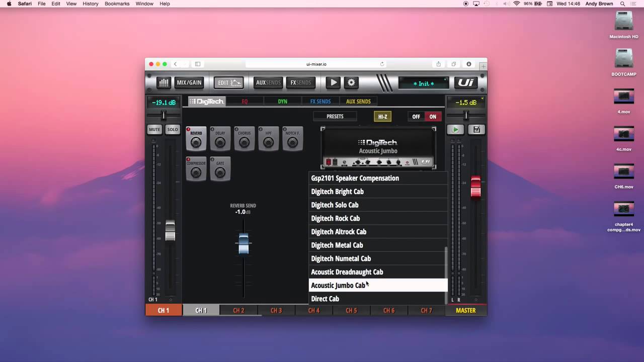Select the DigiTech tab
644x362 pixels.
207,101
